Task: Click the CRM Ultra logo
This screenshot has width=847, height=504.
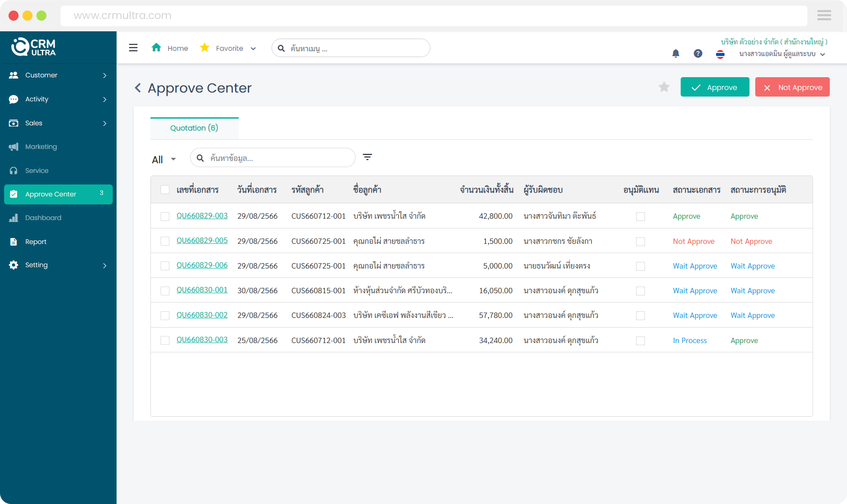Action: click(x=34, y=47)
